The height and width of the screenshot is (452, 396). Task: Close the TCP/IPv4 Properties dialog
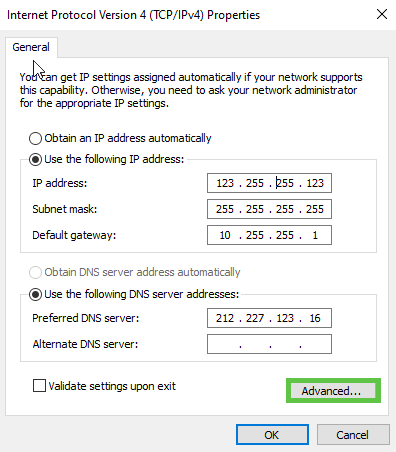382,14
